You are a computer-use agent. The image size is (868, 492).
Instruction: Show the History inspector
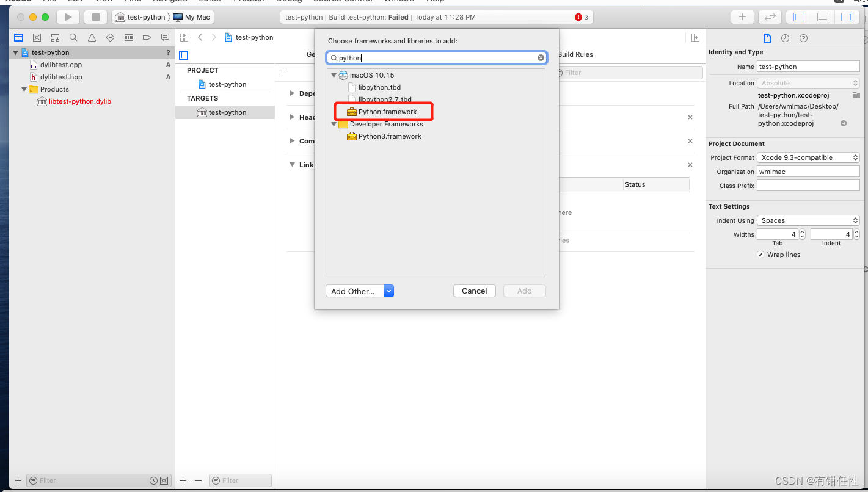(x=785, y=38)
